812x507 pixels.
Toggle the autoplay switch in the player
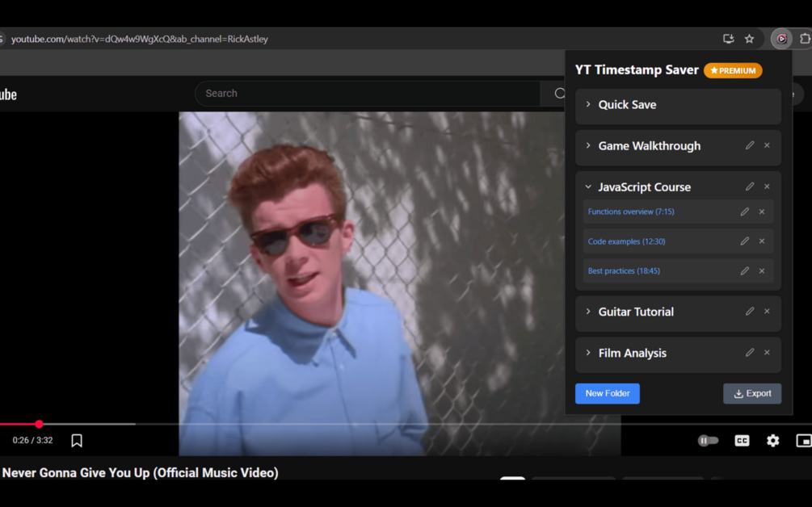708,440
